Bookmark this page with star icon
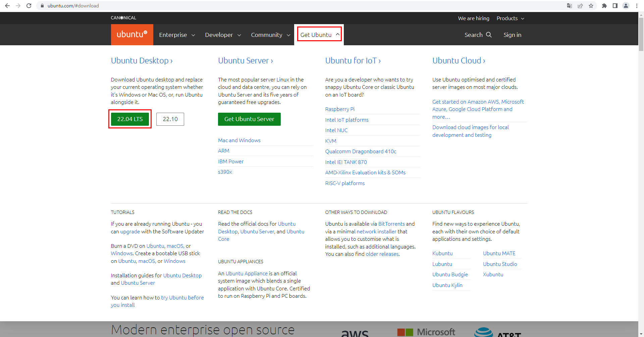Screen dimensions: 644x337 pyautogui.click(x=591, y=6)
